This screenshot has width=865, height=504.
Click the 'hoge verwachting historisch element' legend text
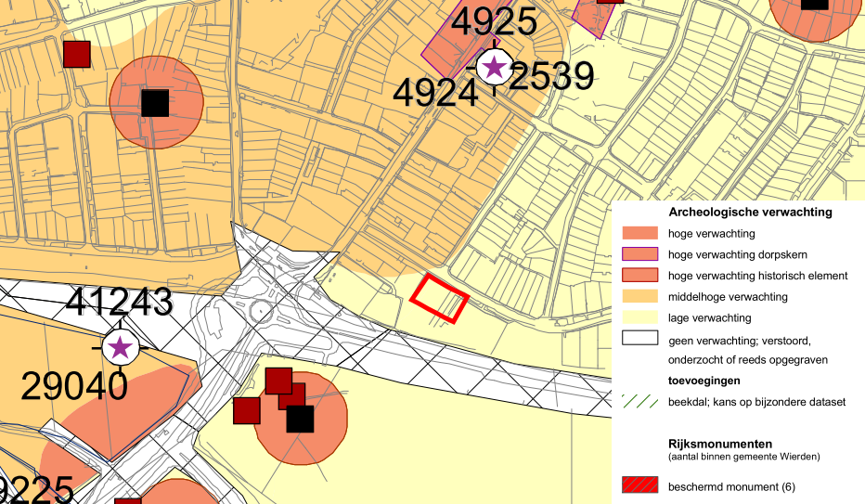758,275
